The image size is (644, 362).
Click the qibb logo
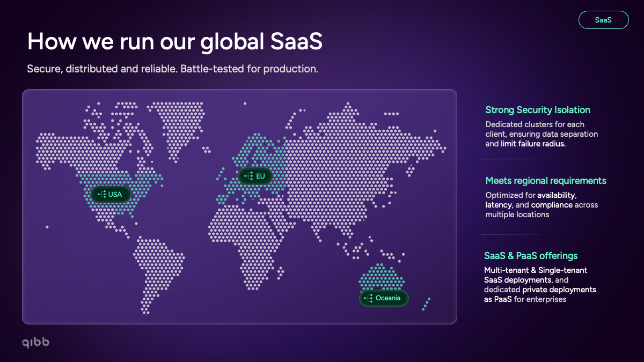(36, 342)
